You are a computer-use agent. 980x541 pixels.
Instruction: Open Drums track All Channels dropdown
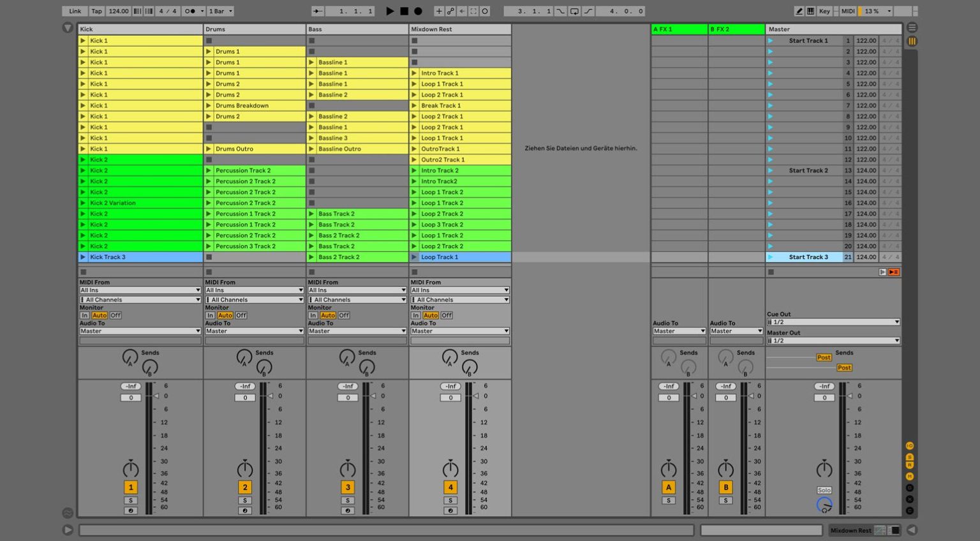click(254, 300)
